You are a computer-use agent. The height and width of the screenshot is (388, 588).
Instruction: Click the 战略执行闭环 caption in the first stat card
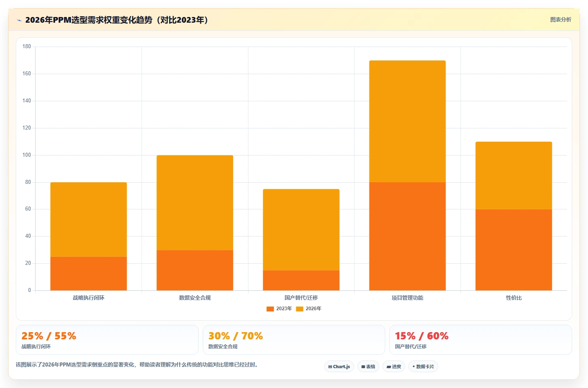36,347
